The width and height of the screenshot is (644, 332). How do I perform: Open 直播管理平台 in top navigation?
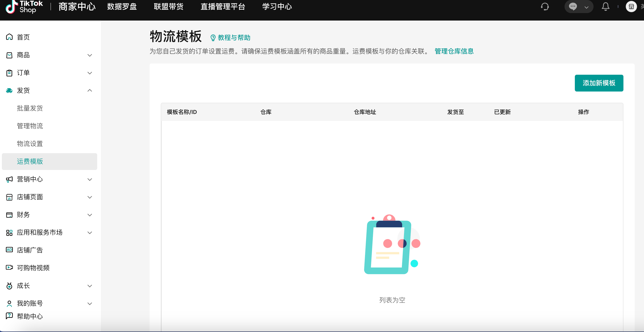[222, 7]
